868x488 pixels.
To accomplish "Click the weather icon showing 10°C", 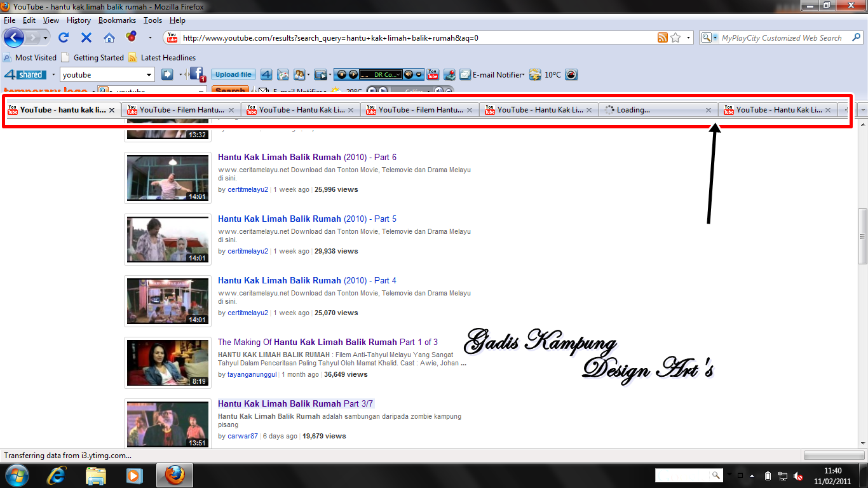I will click(535, 74).
